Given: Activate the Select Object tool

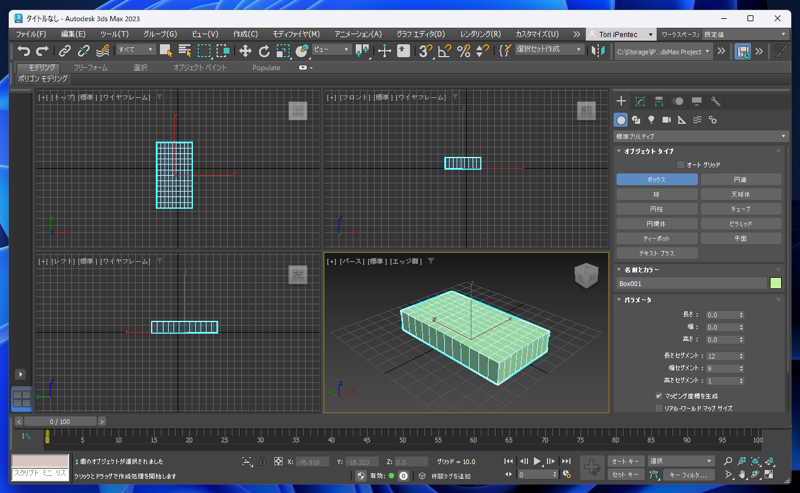Looking at the screenshot, I should (x=166, y=51).
